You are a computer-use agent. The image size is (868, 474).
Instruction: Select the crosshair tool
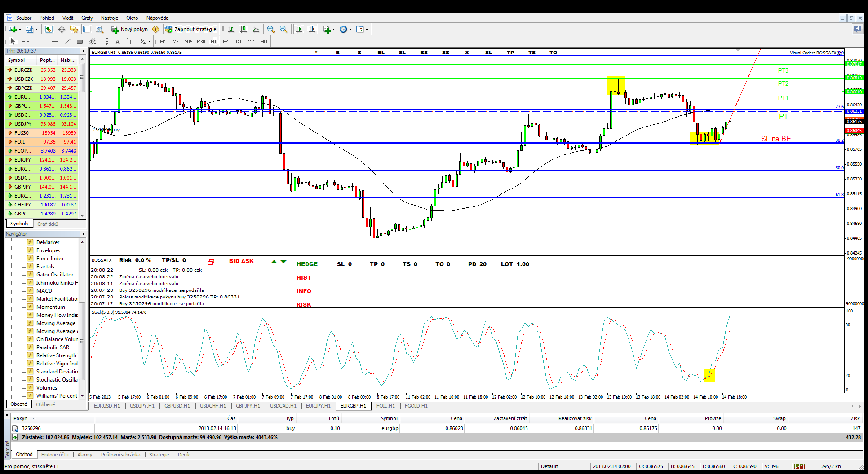tap(26, 41)
